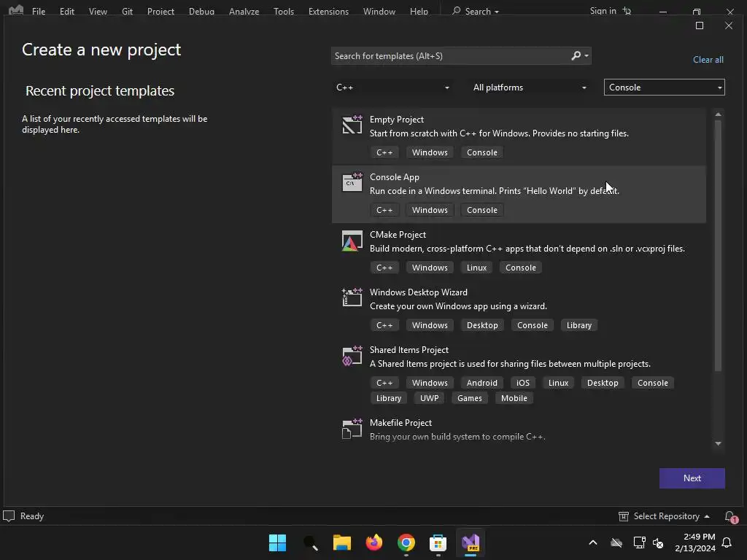Screen dimensions: 747x560
Task: Open the Help menu
Action: (x=419, y=11)
